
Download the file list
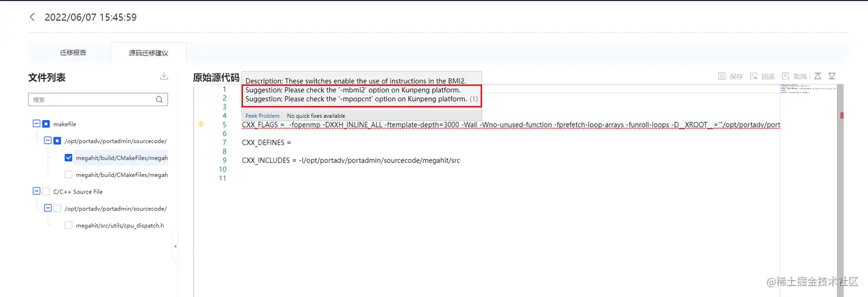[164, 76]
